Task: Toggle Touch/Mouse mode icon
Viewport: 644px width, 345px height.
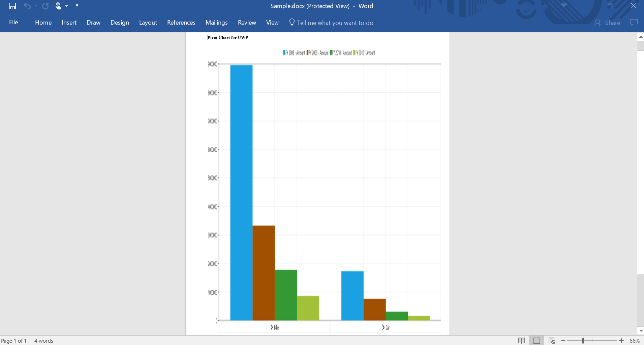Action: coord(58,6)
